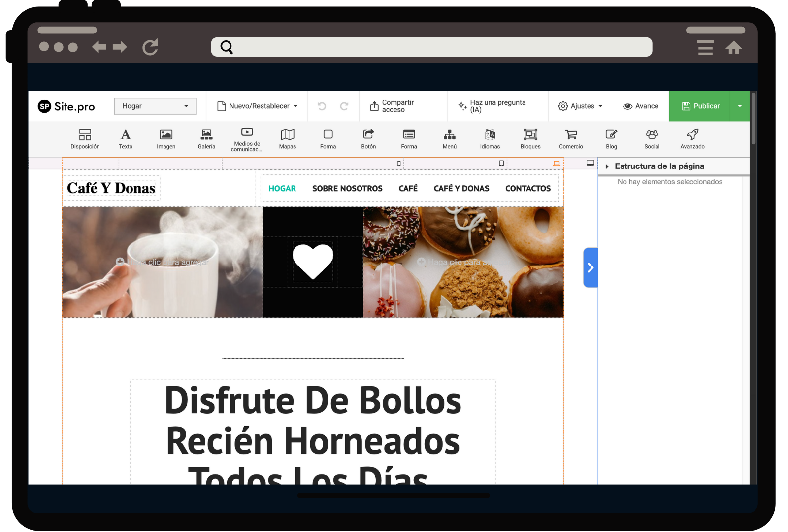The image size is (788, 532).
Task: Click the undo arrow icon
Action: coord(322,106)
